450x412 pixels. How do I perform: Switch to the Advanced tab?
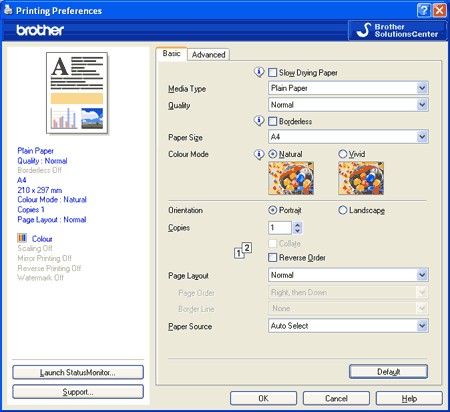click(209, 55)
